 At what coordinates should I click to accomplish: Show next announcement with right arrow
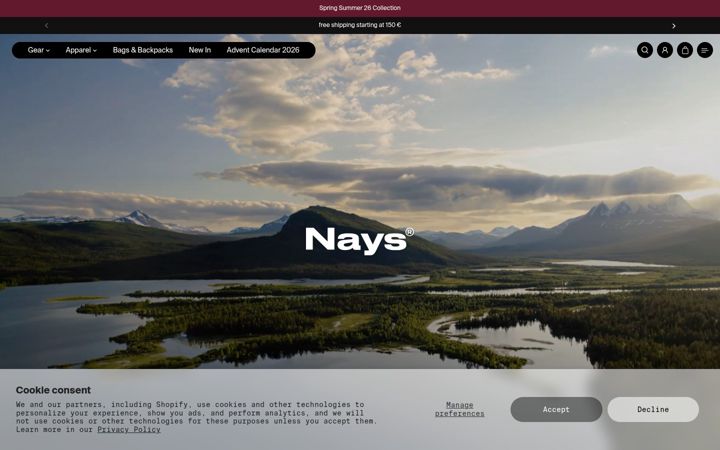coord(674,26)
